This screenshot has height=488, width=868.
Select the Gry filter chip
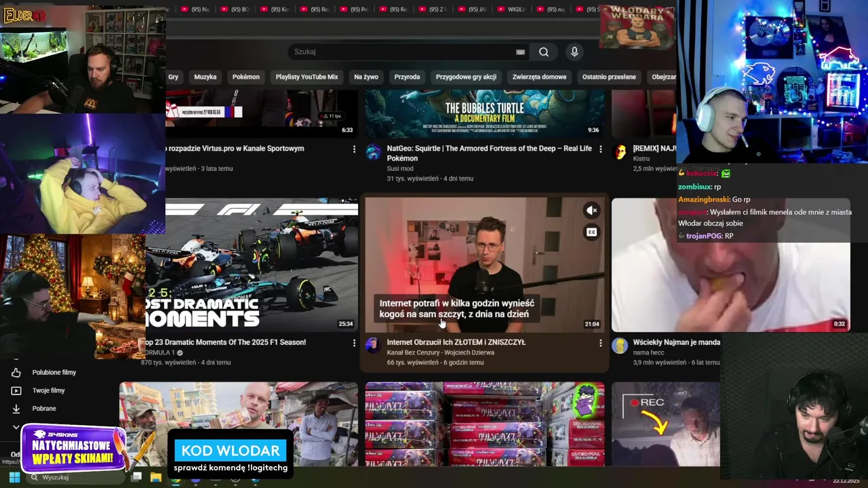pyautogui.click(x=174, y=77)
